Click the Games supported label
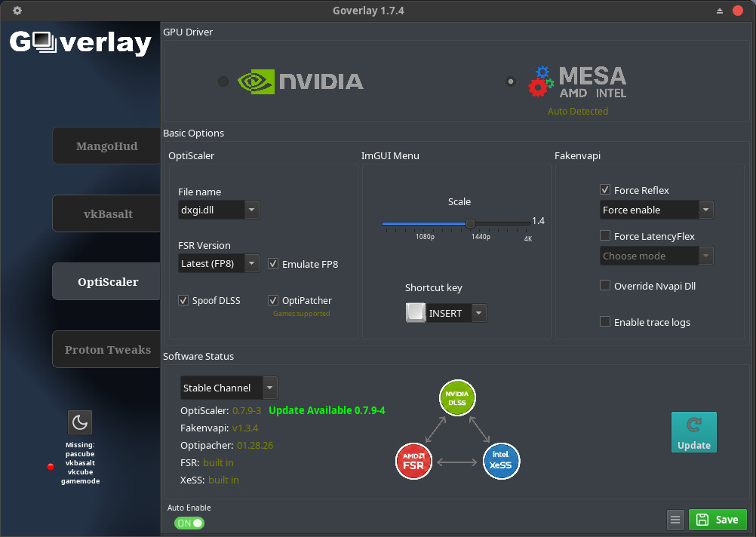756x537 pixels. click(301, 313)
